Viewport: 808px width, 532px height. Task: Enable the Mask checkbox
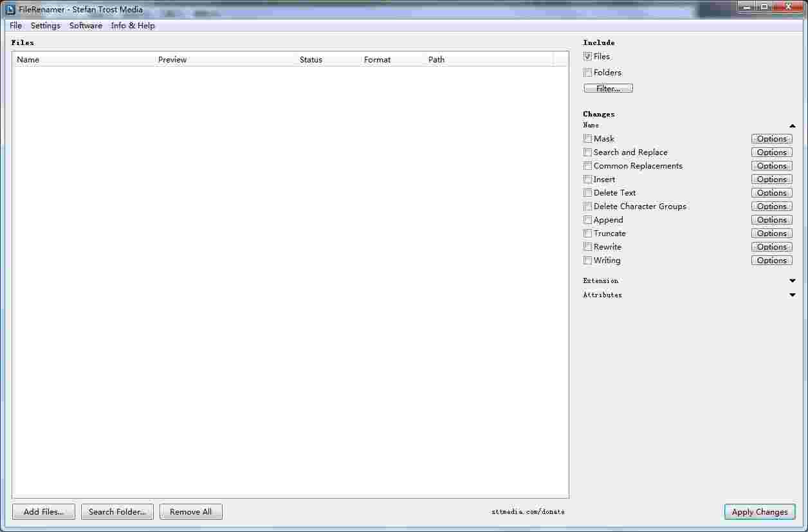[x=587, y=138]
